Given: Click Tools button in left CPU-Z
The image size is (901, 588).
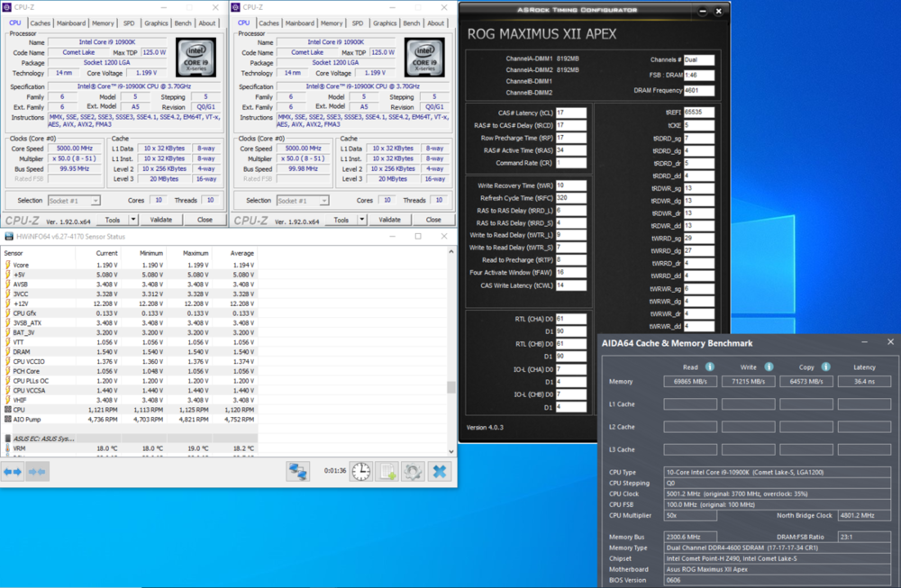Looking at the screenshot, I should 113,220.
